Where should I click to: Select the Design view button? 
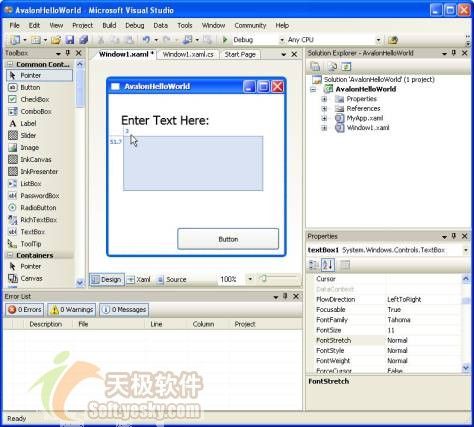click(107, 279)
